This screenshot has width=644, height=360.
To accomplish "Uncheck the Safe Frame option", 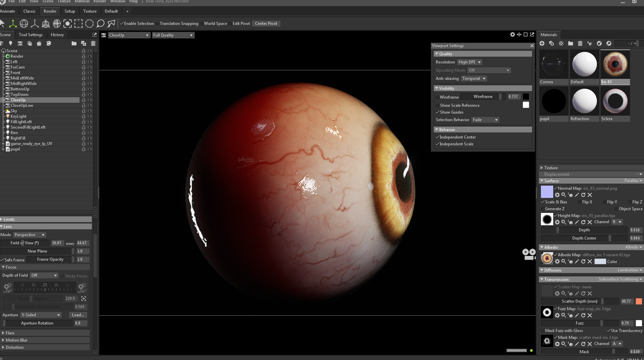I will (x=2, y=260).
